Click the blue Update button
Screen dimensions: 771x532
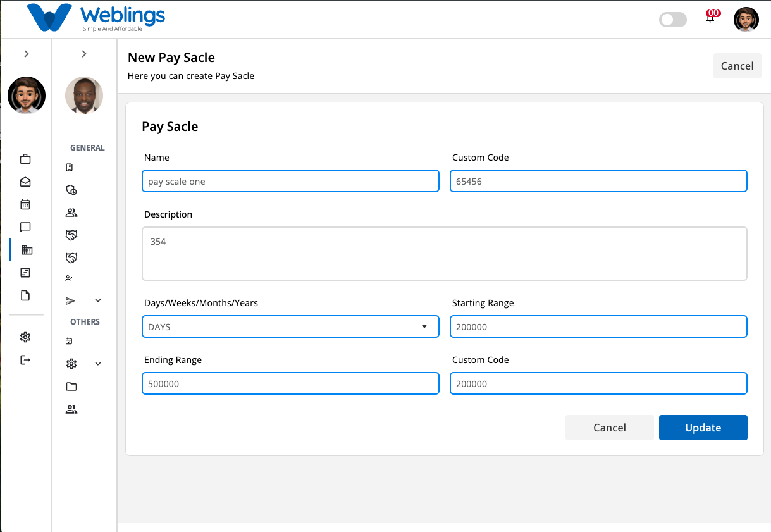click(703, 428)
